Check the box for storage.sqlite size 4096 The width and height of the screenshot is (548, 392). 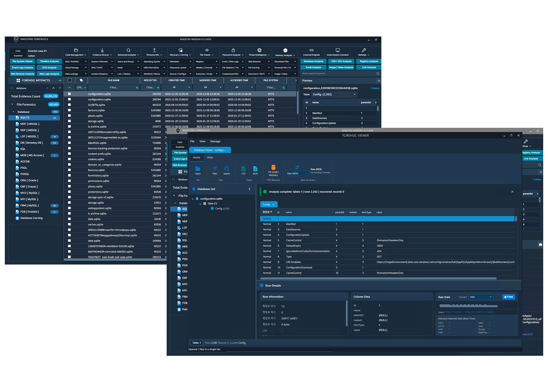pyautogui.click(x=69, y=121)
